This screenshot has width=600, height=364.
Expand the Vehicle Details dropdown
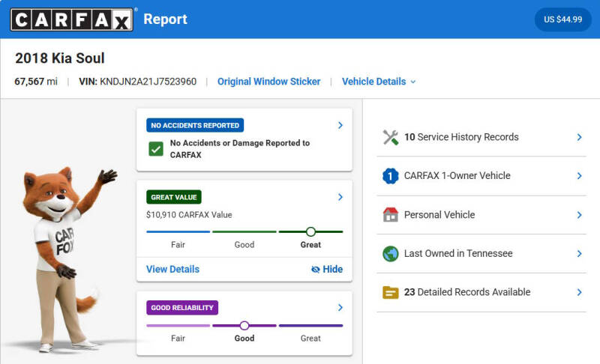(x=379, y=82)
